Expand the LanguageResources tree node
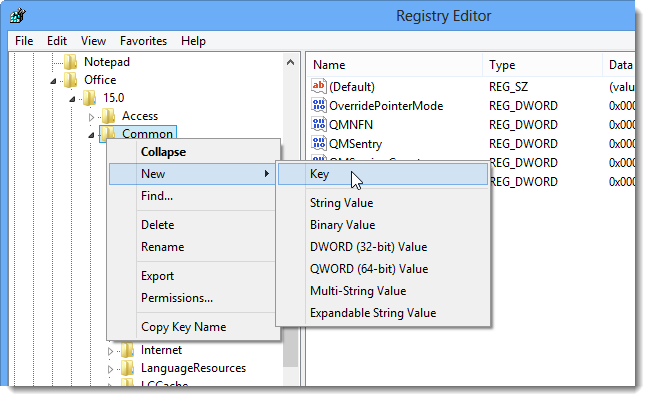Image resolution: width=650 pixels, height=401 pixels. (110, 369)
